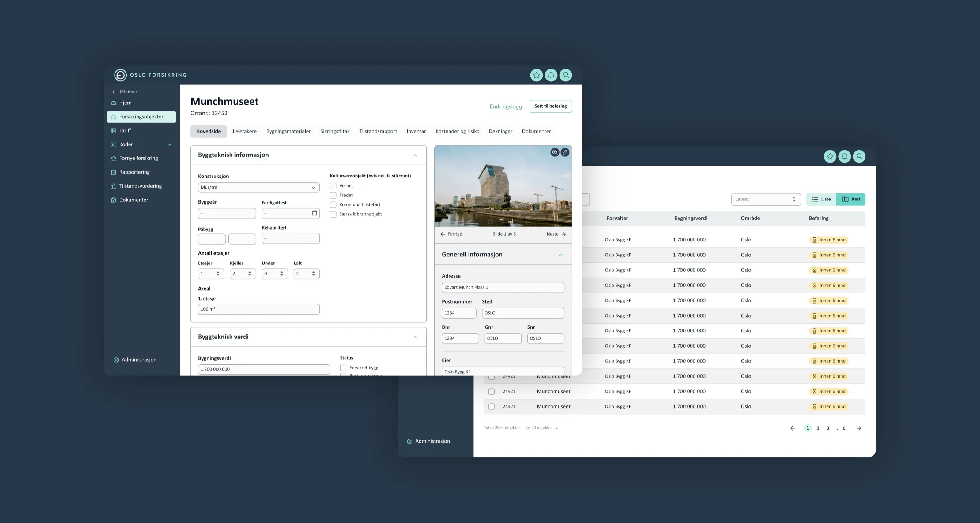
Task: Show next building image with Neste
Action: pyautogui.click(x=556, y=234)
